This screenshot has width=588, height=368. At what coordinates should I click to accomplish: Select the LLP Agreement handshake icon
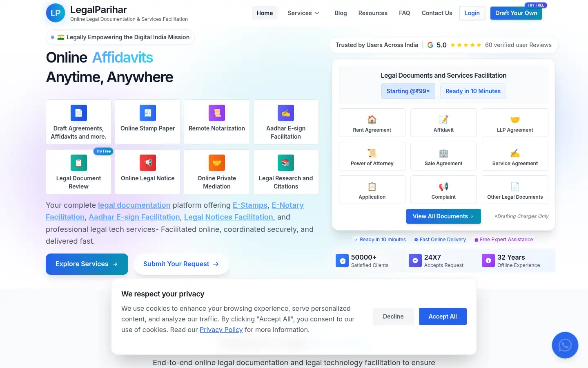pos(515,119)
